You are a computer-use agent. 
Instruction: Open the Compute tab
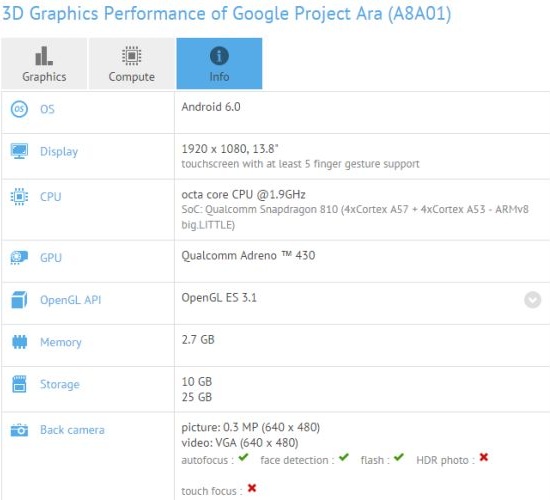[132, 64]
